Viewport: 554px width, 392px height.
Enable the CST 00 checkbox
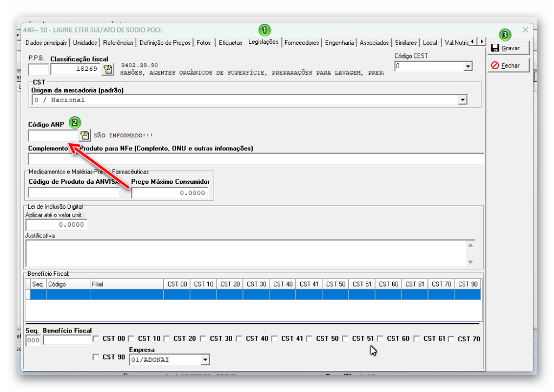(96, 339)
